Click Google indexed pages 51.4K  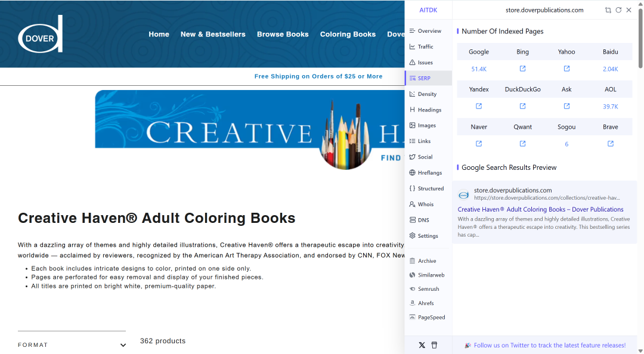tap(479, 69)
